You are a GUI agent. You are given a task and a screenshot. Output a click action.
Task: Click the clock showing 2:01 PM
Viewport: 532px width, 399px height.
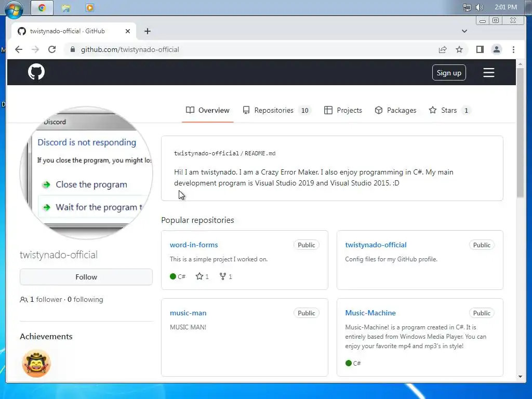pos(506,7)
